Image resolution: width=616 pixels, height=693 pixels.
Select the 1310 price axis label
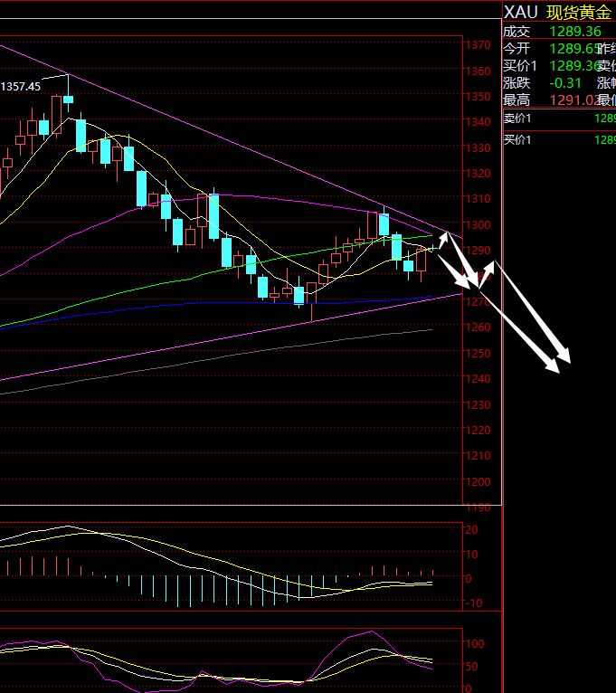(478, 199)
